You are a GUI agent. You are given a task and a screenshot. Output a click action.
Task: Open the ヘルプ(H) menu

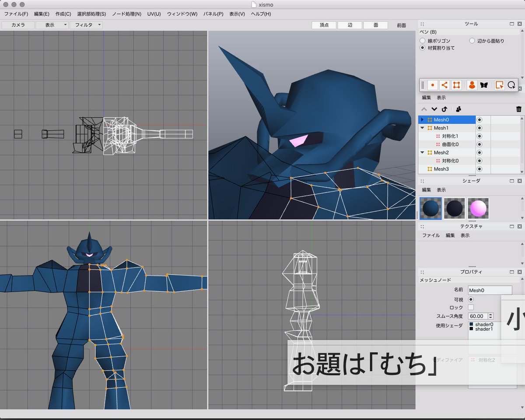click(x=261, y=14)
